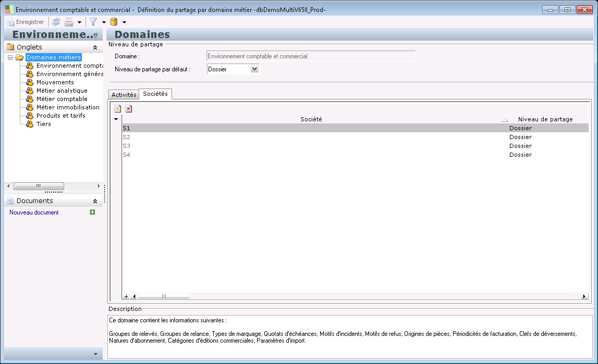Image resolution: width=598 pixels, height=364 pixels.
Task: Click the green plus add document icon
Action: (x=92, y=212)
